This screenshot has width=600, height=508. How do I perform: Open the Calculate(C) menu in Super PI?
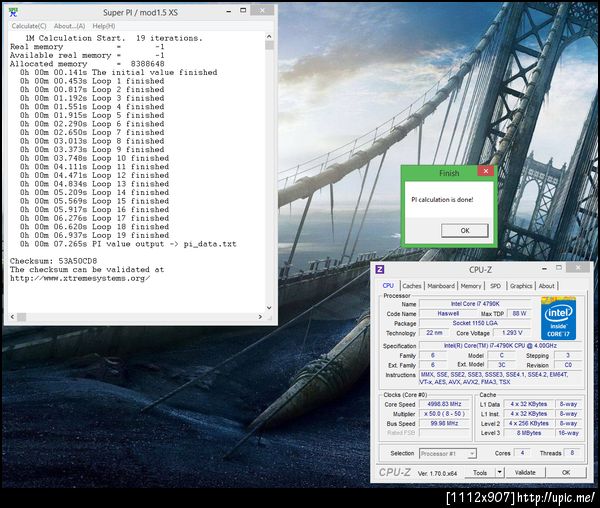[29, 26]
